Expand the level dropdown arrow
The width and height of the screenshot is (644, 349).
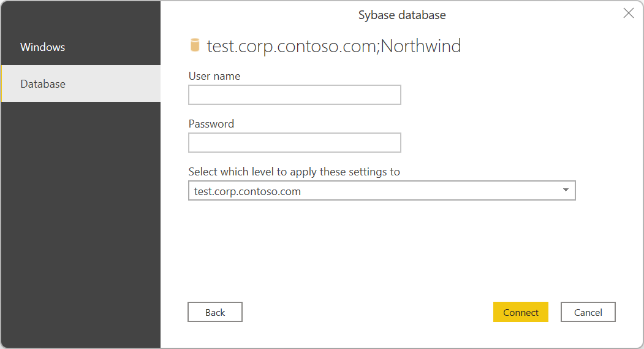(x=566, y=191)
